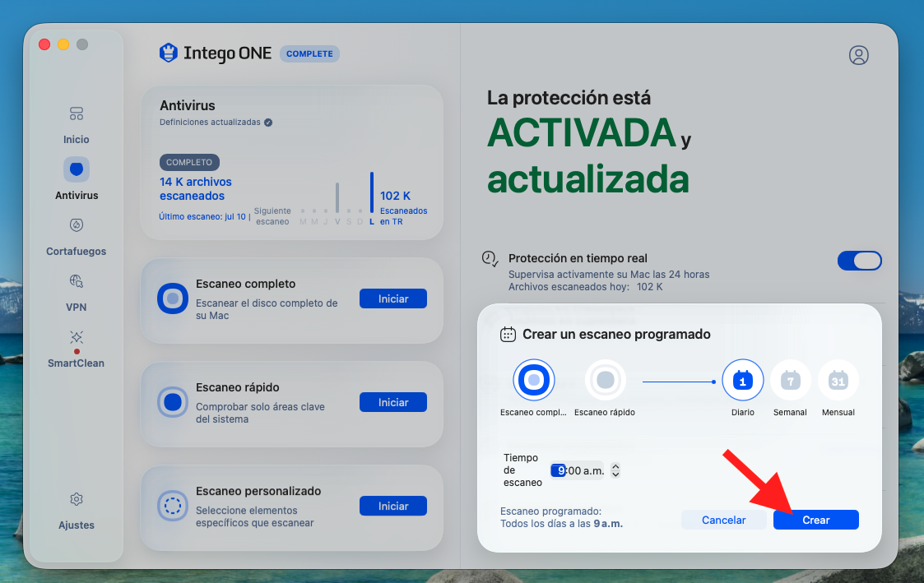924x583 pixels.
Task: Click the Escaneo rápido card icon
Action: coord(173,402)
